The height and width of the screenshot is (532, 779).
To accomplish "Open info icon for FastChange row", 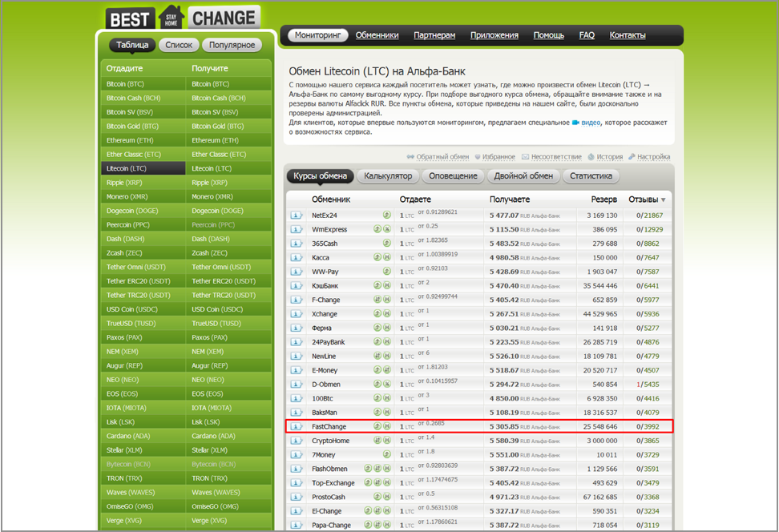I will [x=296, y=426].
